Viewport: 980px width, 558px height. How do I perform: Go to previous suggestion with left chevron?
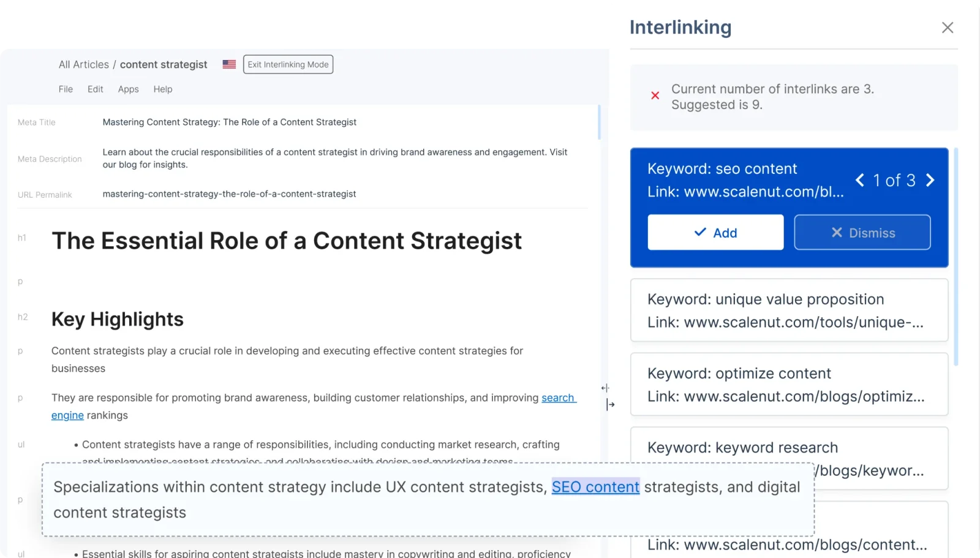pos(860,180)
